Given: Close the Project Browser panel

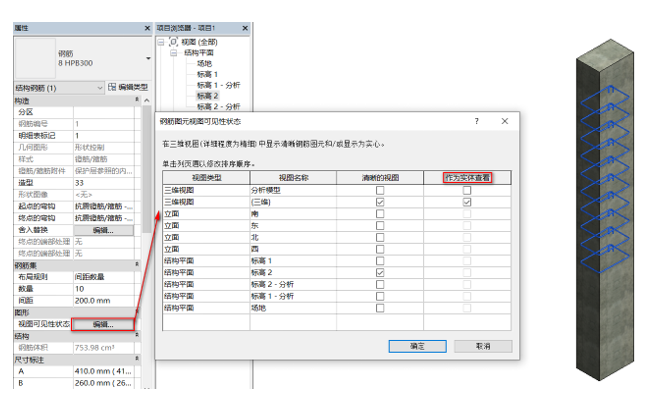Looking at the screenshot, I should [x=245, y=28].
